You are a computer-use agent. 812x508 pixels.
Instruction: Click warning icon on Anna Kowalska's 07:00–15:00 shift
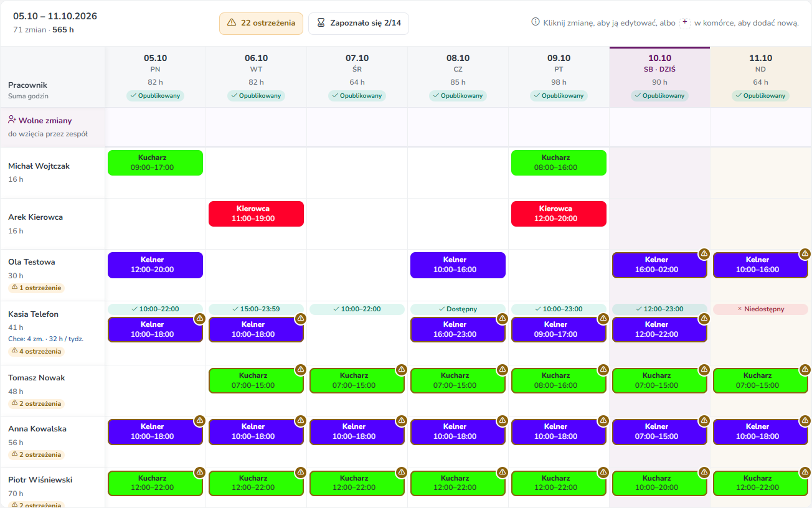coord(704,420)
